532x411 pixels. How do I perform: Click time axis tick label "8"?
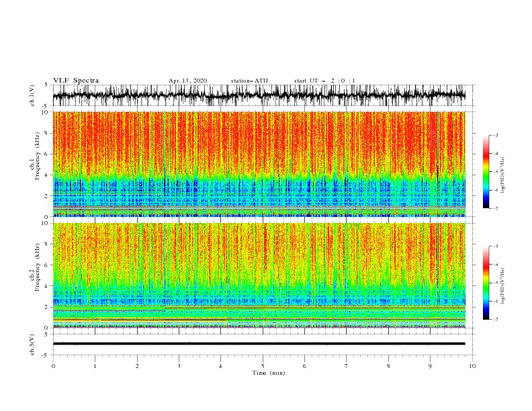[388, 366]
